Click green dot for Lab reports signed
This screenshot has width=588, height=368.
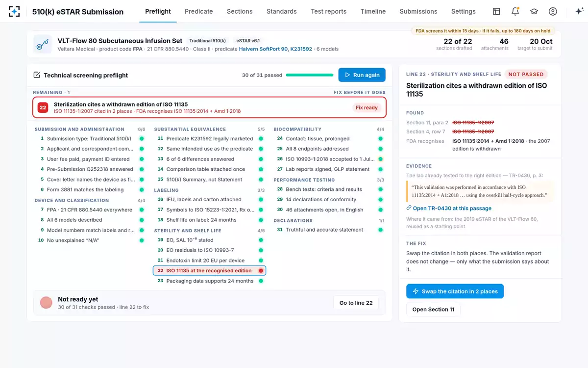(380, 169)
